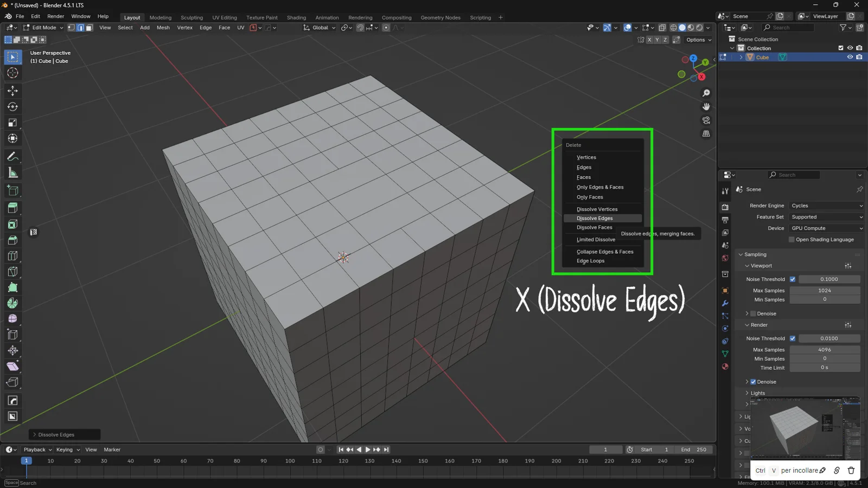Switch to vertex select mode
Screen dimensions: 868x488
pos(71,28)
